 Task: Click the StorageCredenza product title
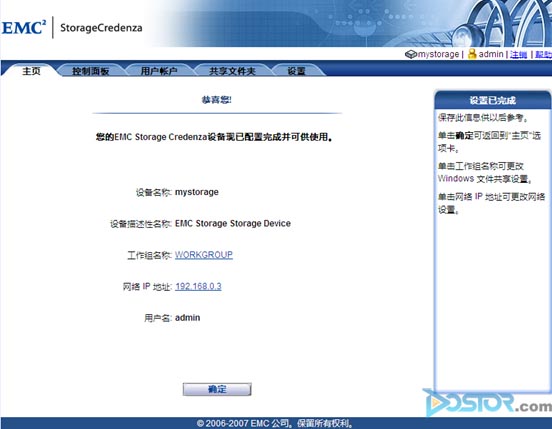(101, 28)
